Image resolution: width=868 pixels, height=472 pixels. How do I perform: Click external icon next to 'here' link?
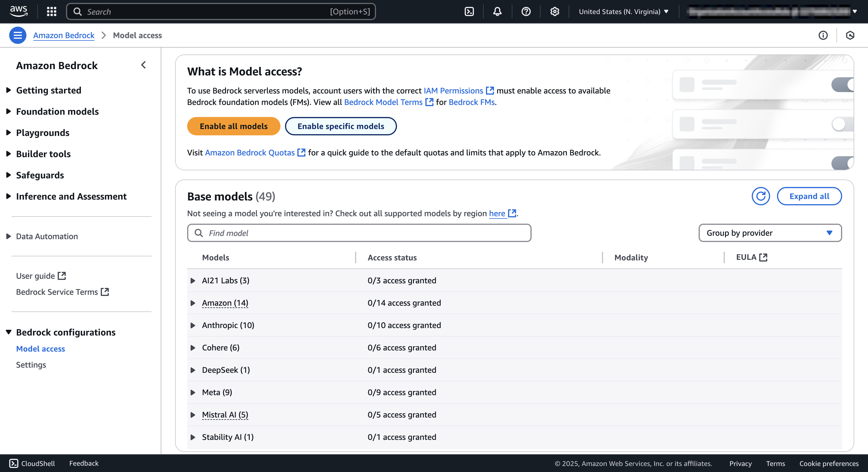pos(512,213)
